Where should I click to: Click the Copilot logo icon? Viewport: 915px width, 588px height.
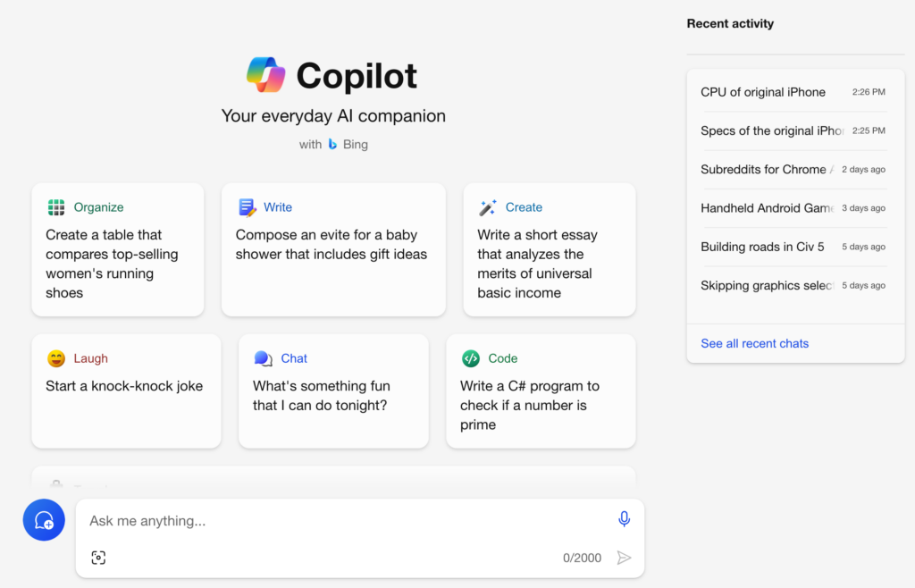[x=264, y=75]
